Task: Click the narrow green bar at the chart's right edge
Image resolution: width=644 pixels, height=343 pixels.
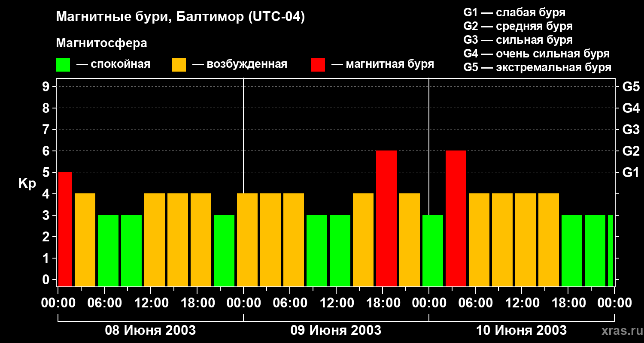Action: coord(611,250)
